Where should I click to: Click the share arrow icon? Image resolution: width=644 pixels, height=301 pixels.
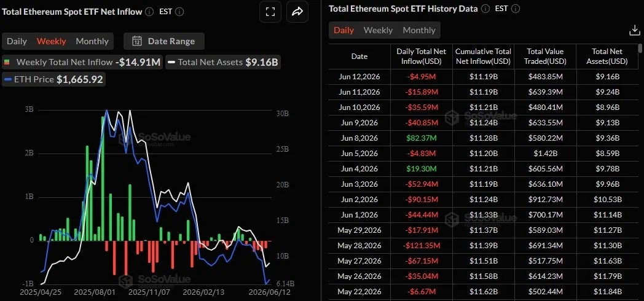point(297,12)
